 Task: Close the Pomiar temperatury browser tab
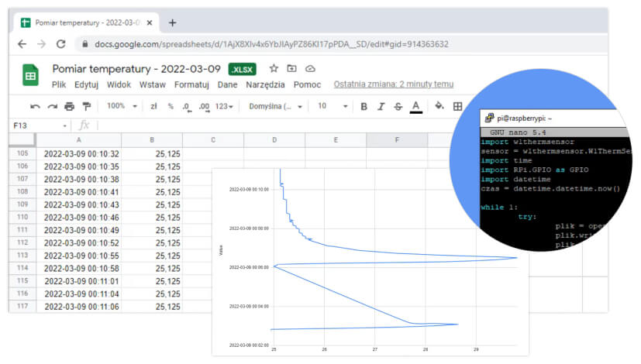tap(150, 23)
